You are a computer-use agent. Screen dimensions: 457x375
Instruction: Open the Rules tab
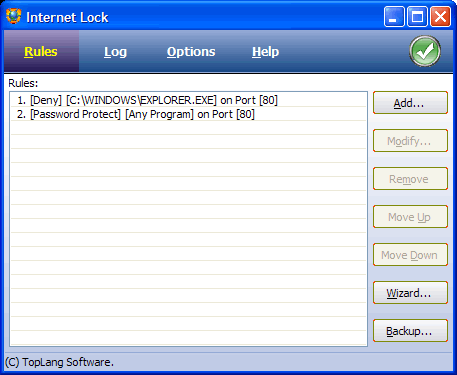tap(41, 52)
